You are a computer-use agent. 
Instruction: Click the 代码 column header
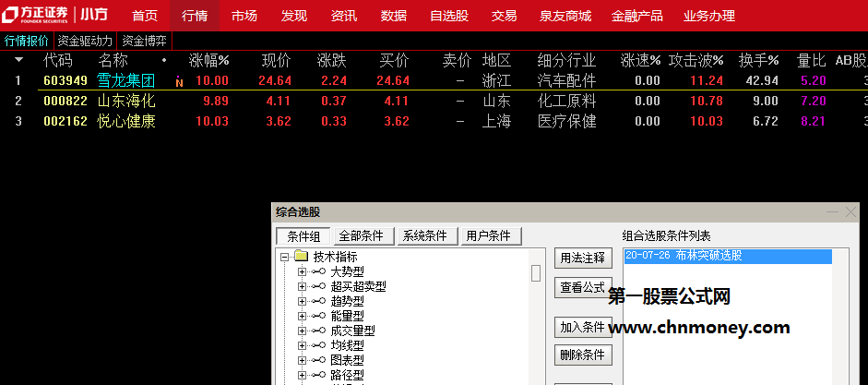(x=57, y=60)
